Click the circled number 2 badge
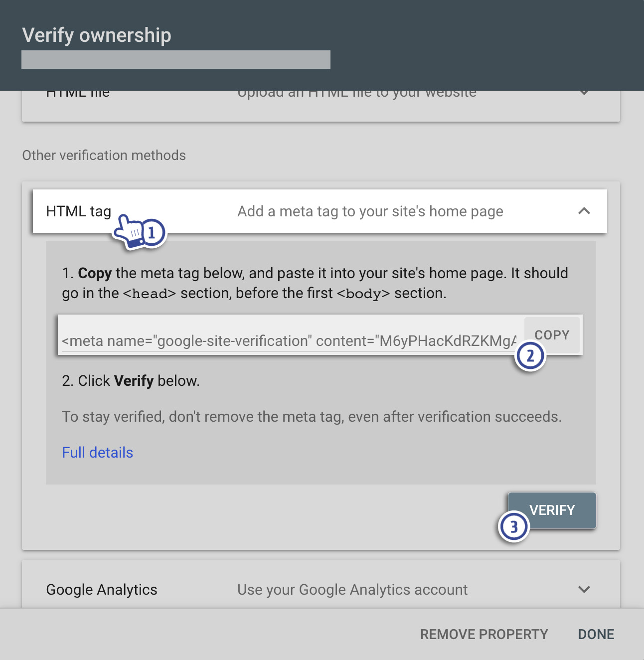This screenshot has height=660, width=644. pos(530,356)
